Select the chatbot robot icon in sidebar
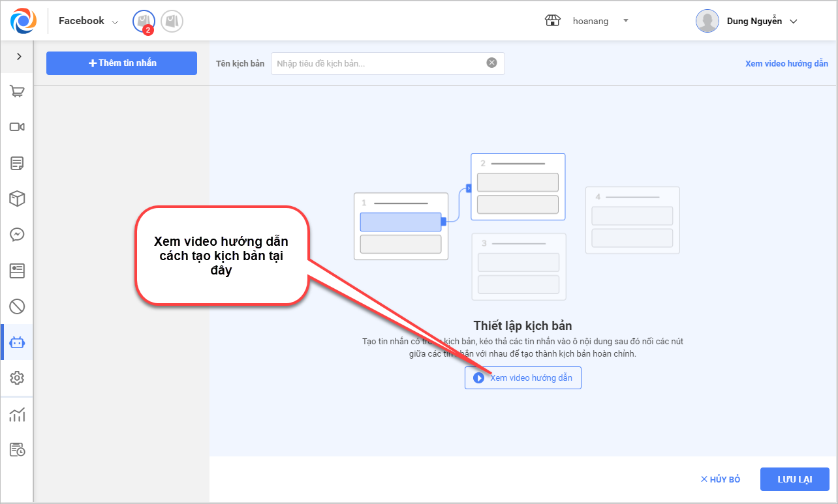838x504 pixels. (17, 342)
